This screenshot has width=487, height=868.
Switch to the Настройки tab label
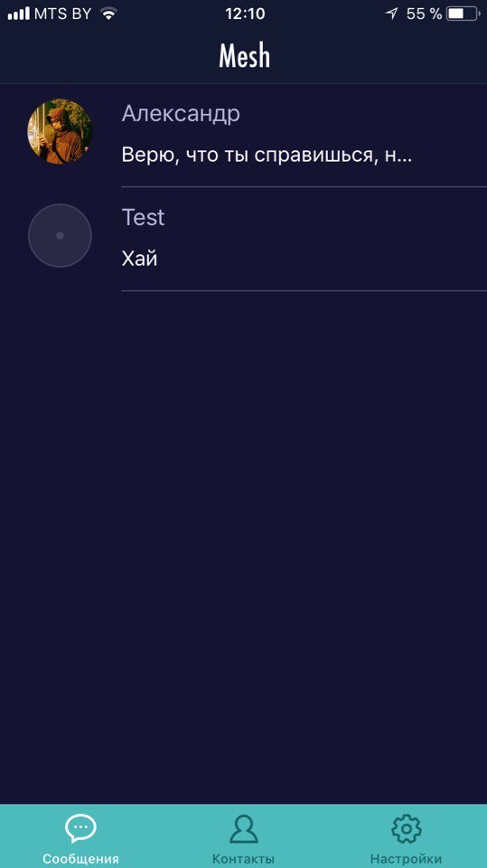coord(407,859)
